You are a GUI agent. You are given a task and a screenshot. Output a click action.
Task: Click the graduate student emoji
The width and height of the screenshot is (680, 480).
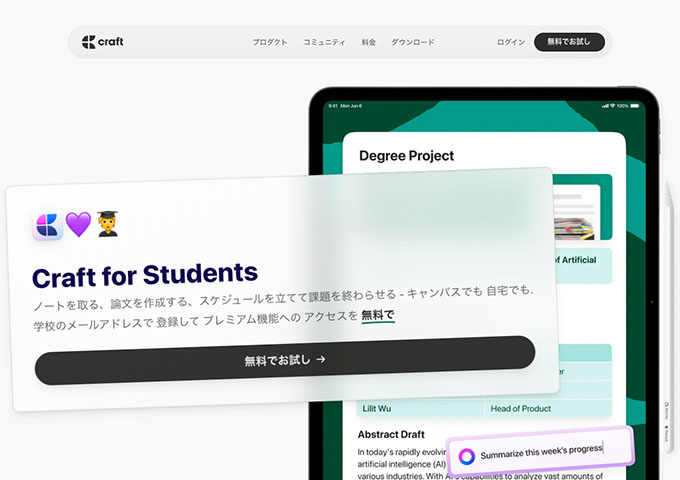(x=107, y=224)
